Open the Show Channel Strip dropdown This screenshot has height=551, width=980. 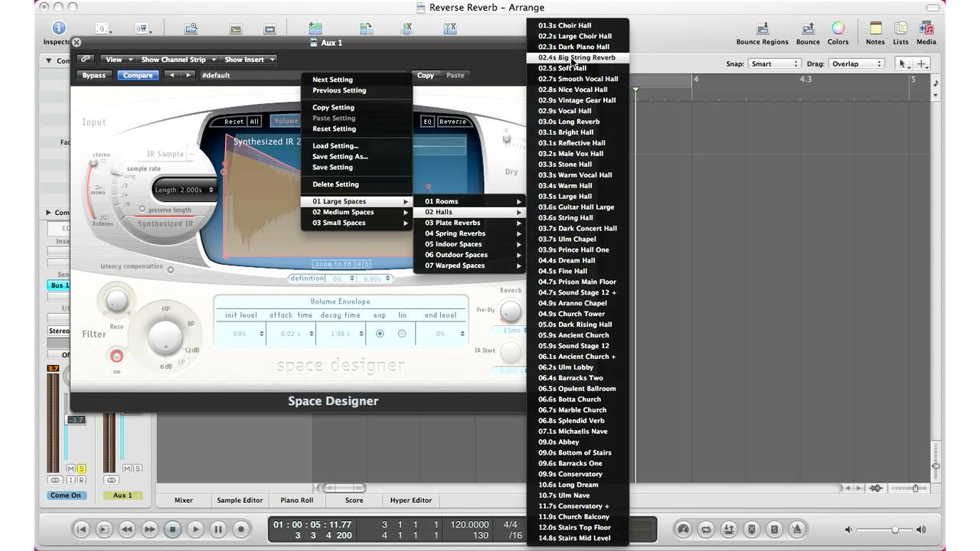tap(178, 60)
